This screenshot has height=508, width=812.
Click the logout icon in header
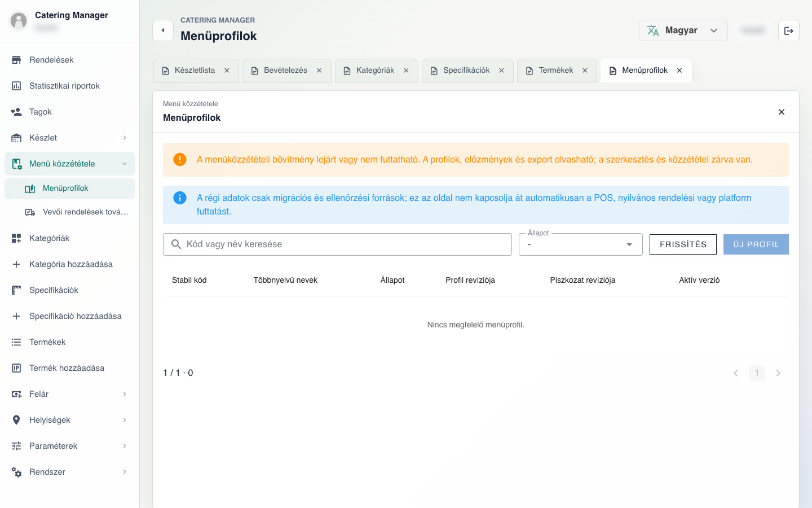[x=788, y=30]
